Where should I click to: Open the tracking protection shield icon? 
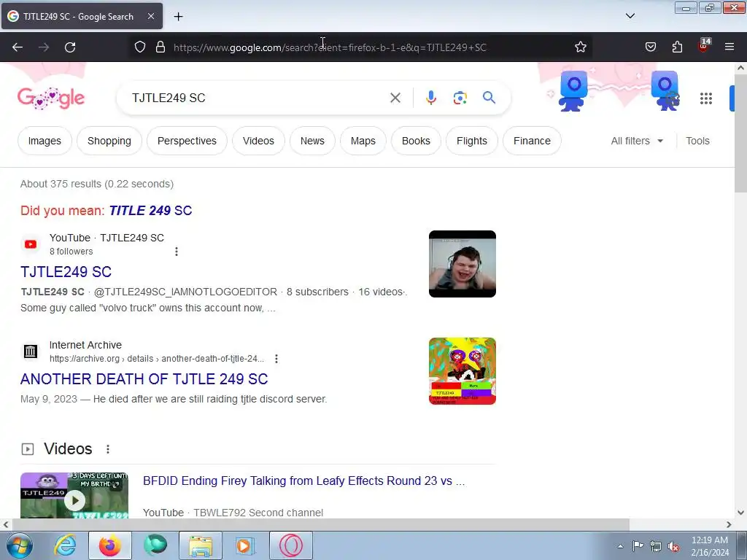(139, 47)
